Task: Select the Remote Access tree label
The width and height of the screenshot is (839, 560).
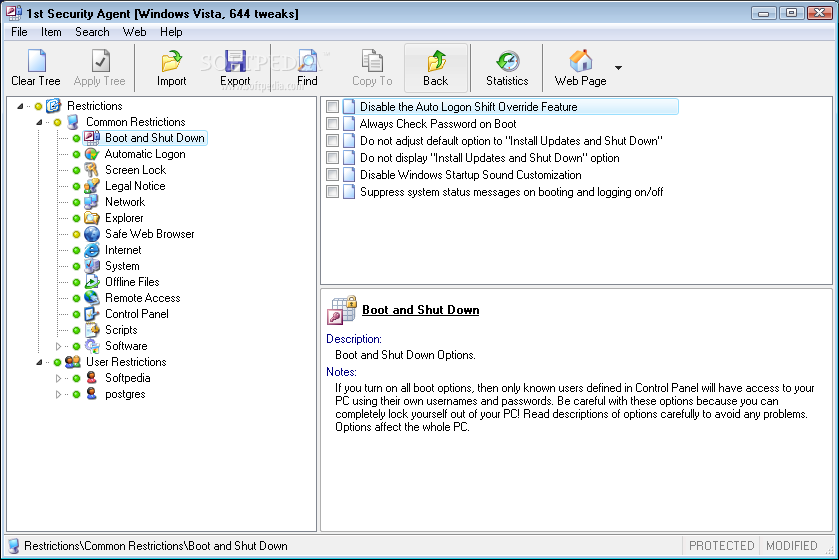Action: pyautogui.click(x=142, y=298)
